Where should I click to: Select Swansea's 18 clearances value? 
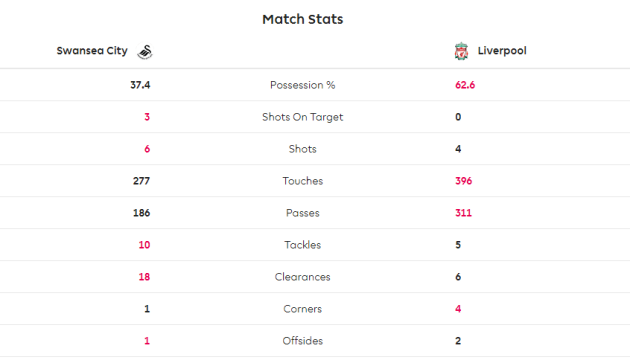click(x=144, y=277)
